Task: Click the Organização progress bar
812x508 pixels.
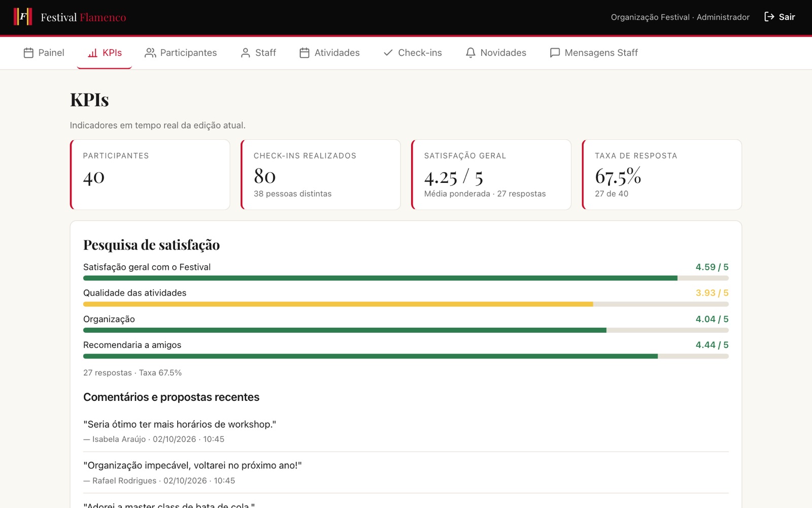Action: pyautogui.click(x=406, y=330)
